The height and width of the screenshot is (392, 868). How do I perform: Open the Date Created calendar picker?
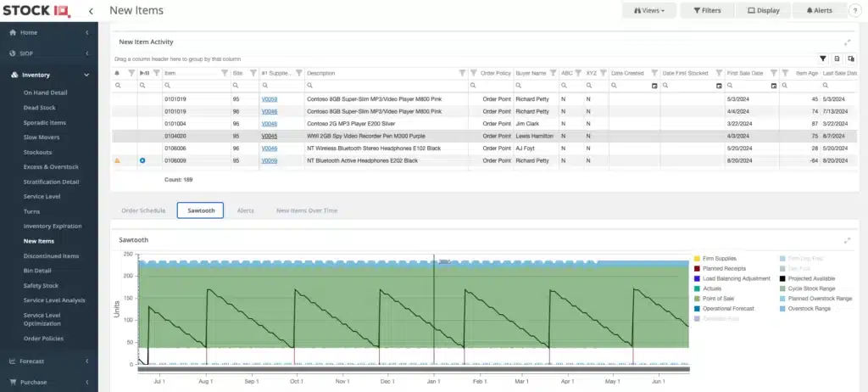coord(654,86)
